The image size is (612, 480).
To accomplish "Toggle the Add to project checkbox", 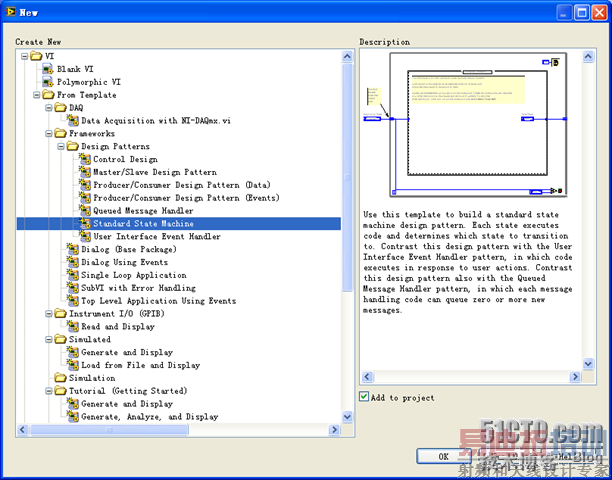I will [364, 397].
